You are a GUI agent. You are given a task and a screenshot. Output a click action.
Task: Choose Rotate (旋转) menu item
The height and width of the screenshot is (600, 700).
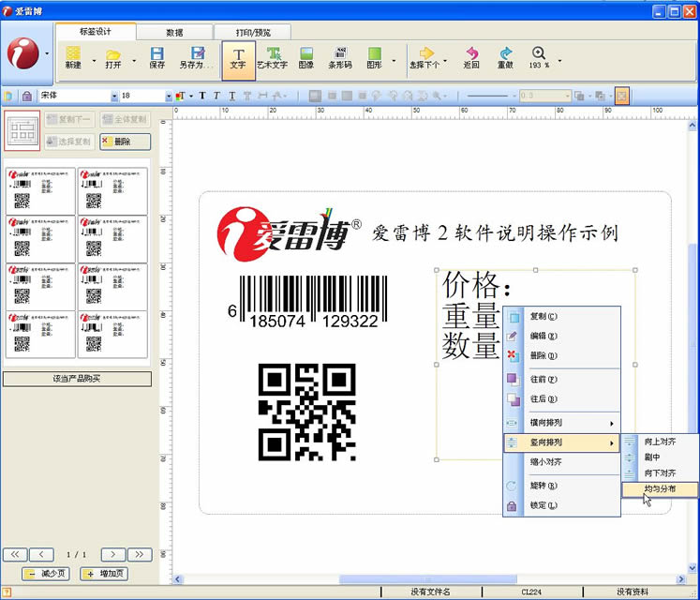pyautogui.click(x=561, y=486)
